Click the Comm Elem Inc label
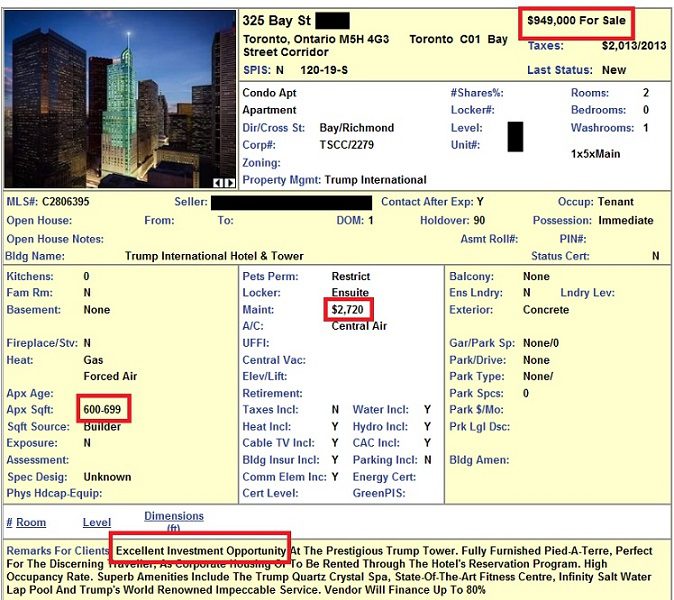Viewport: 674px width, 600px height. 284,477
